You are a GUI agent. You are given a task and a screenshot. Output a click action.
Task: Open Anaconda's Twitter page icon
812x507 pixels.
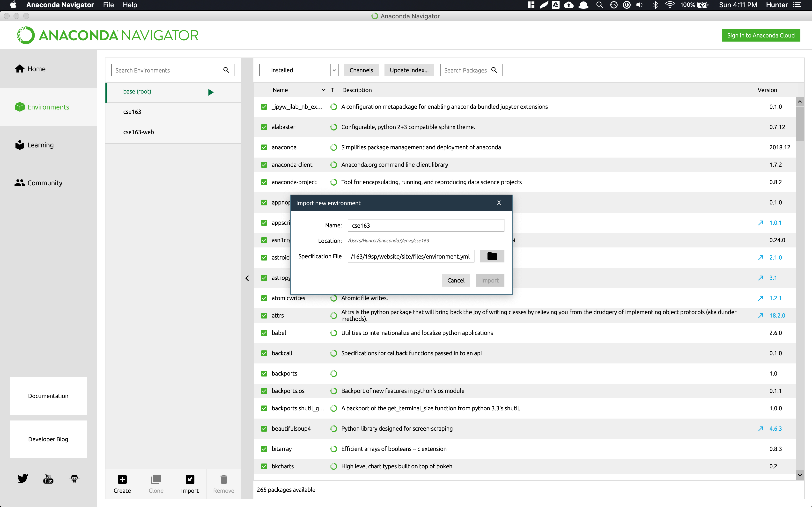pos(22,478)
